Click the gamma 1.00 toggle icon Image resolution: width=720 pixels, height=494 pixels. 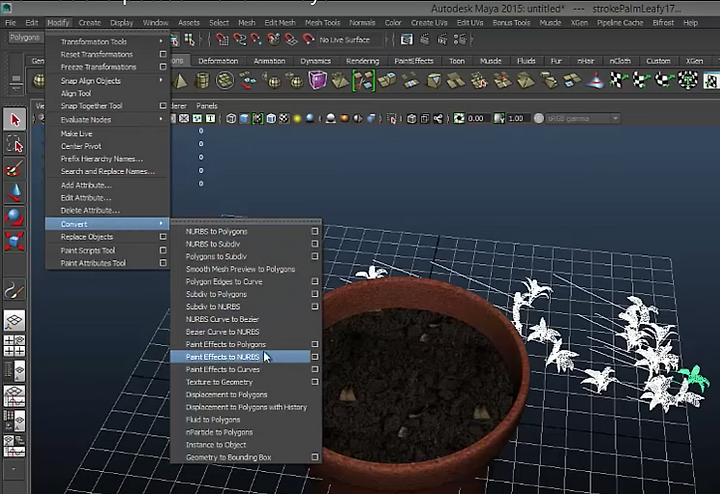tap(500, 119)
